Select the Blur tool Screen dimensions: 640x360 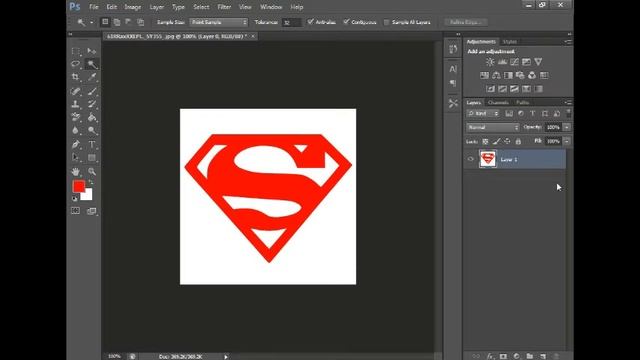click(x=76, y=131)
